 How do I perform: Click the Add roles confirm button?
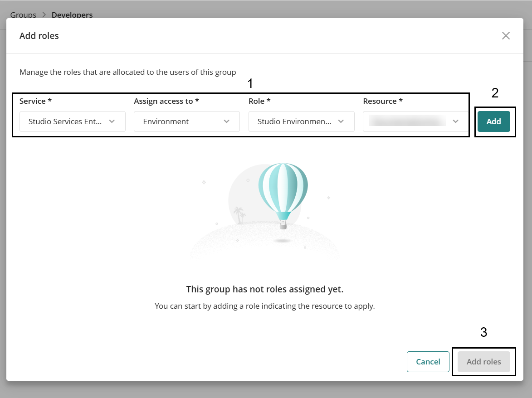(x=483, y=362)
